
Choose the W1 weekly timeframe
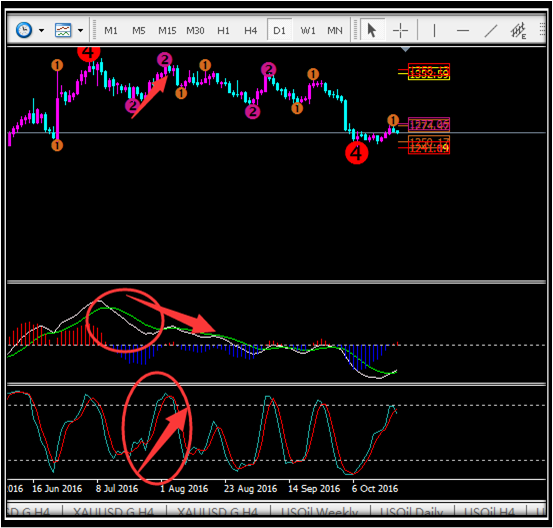click(x=308, y=31)
